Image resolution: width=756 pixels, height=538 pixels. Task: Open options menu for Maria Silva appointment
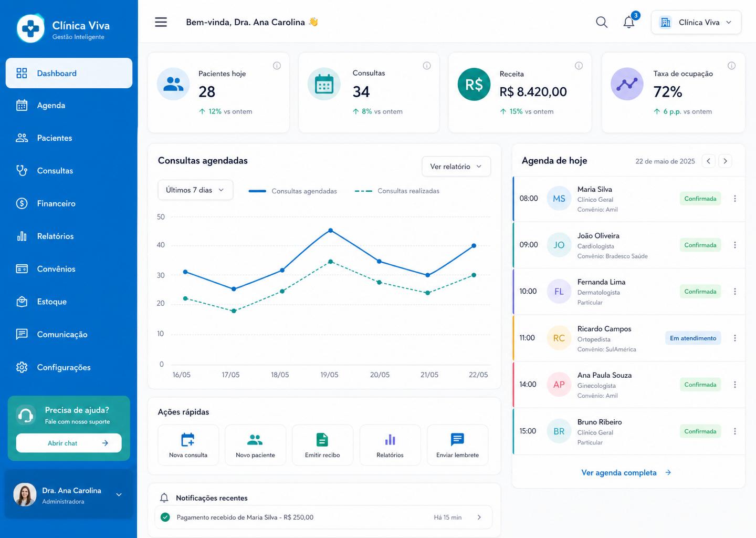(x=735, y=199)
